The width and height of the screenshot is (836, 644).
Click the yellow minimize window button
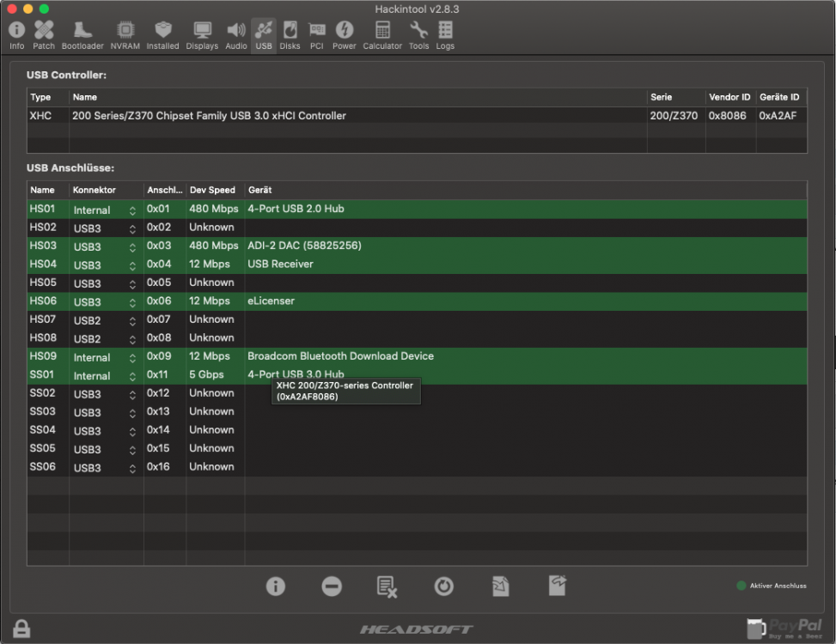click(x=28, y=9)
